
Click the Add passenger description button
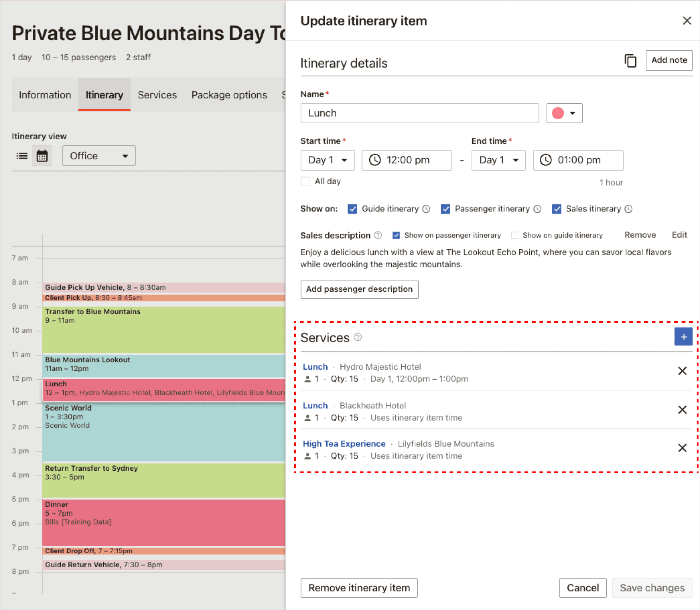pyautogui.click(x=359, y=289)
